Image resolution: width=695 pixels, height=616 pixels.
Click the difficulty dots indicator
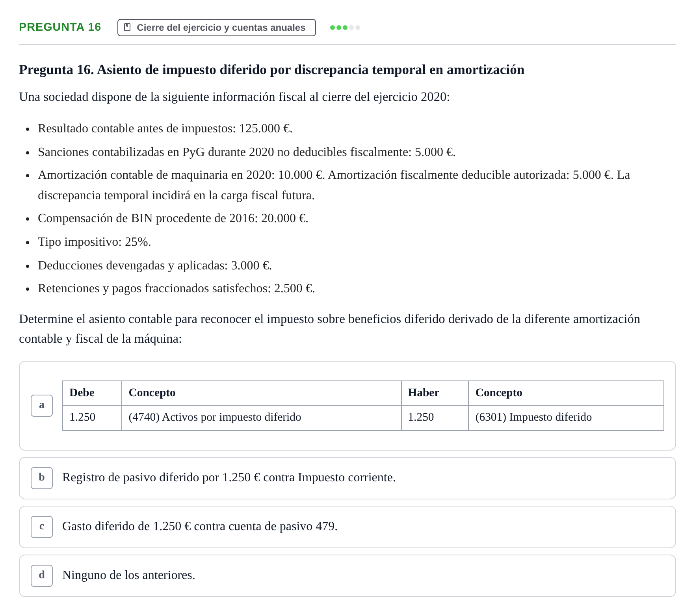click(345, 28)
